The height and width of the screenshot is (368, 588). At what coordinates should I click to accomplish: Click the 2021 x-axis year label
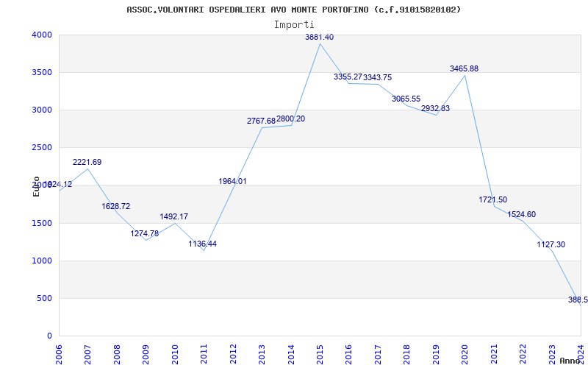point(494,354)
